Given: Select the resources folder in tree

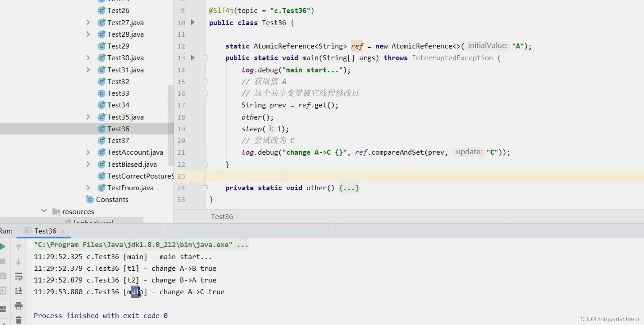Looking at the screenshot, I should 78,212.
